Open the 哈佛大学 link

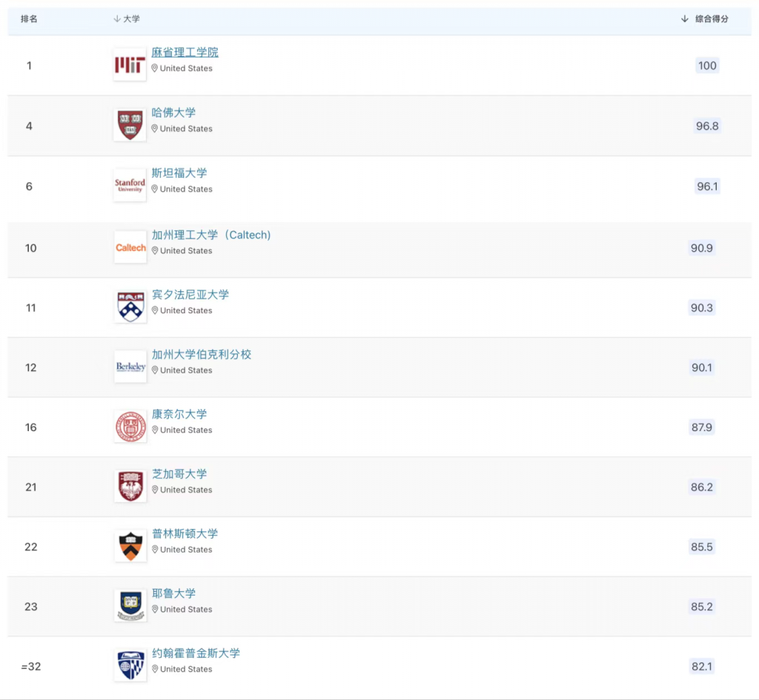(x=173, y=113)
